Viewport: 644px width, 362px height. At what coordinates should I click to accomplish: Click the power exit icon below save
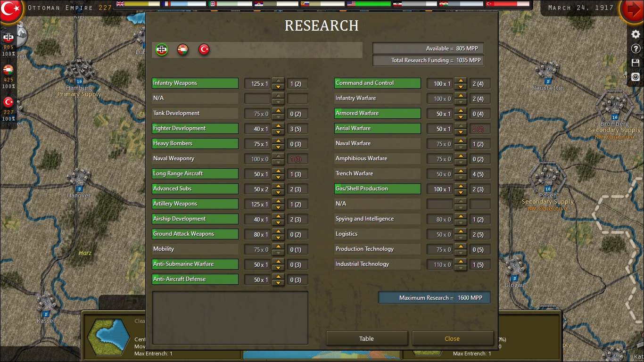click(x=635, y=78)
